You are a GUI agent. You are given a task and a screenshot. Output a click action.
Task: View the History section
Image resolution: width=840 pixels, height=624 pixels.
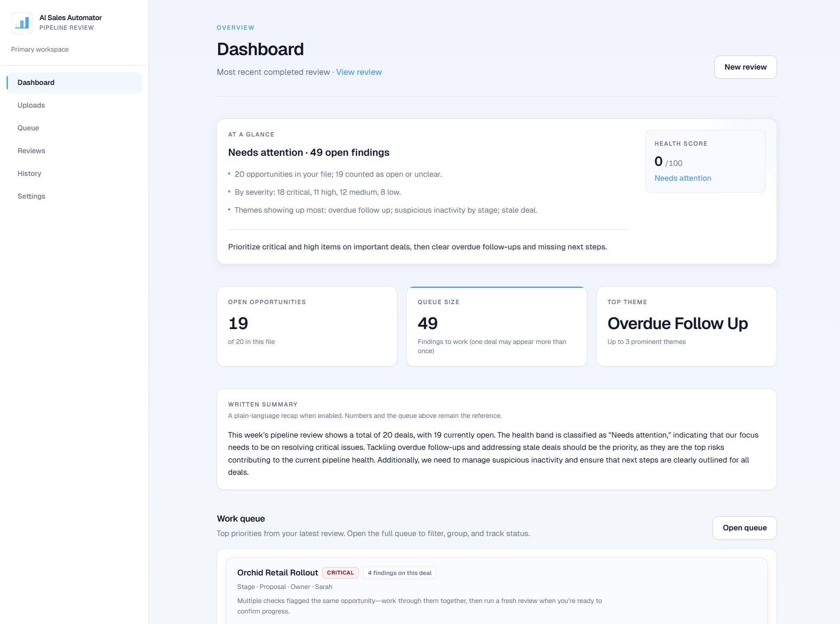click(29, 173)
